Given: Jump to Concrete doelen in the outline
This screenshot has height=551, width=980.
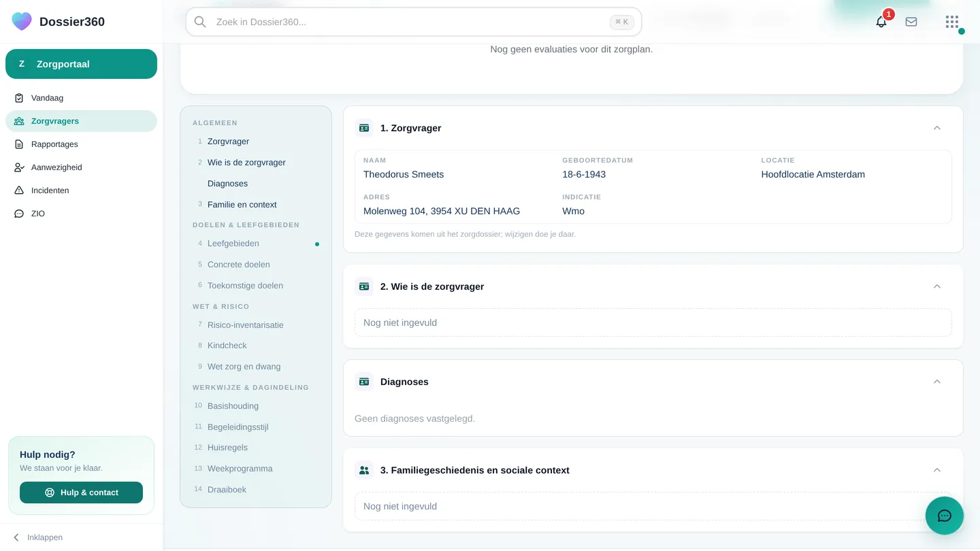Looking at the screenshot, I should click(256, 265).
